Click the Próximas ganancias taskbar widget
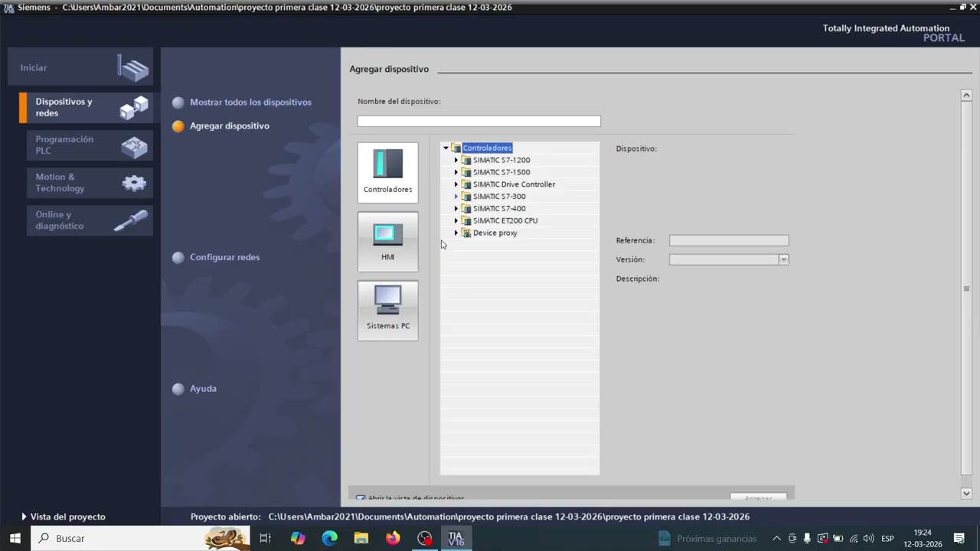 click(707, 538)
